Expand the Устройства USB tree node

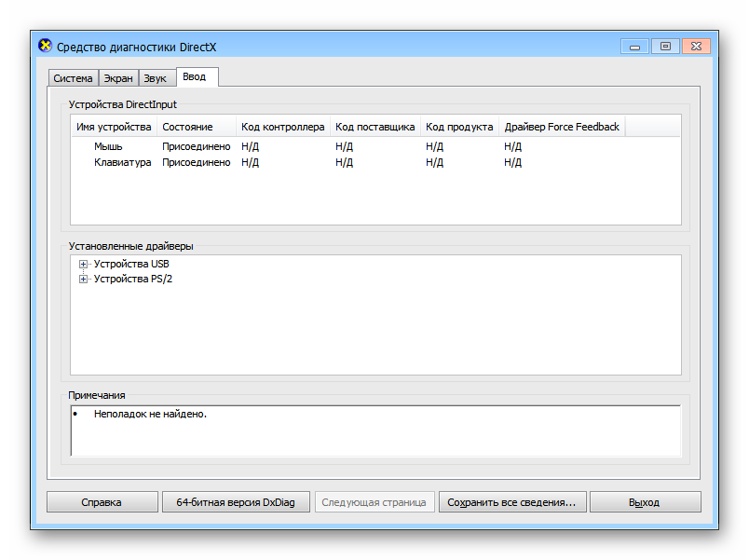[x=84, y=265]
